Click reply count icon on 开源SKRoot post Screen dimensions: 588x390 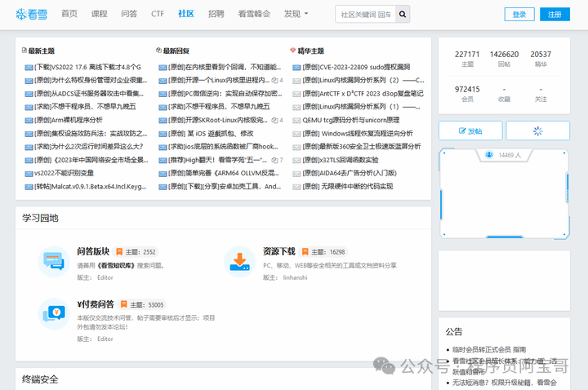click(275, 120)
